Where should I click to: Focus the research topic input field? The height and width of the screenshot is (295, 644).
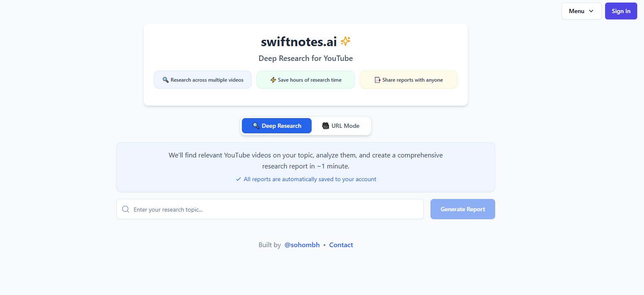click(x=275, y=209)
